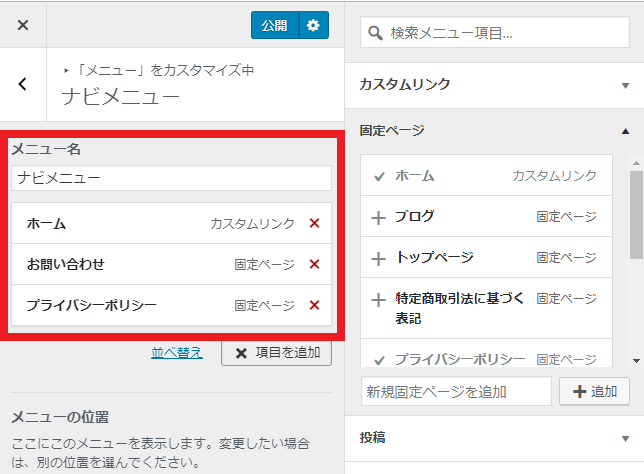The width and height of the screenshot is (644, 474).
Task: Expand the カスタムリンク section
Action: pos(624,85)
